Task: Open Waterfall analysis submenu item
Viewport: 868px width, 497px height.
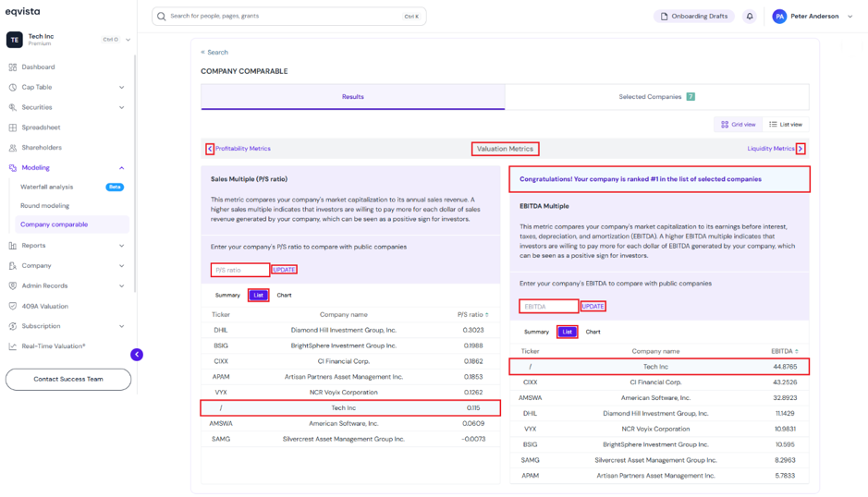Action: (46, 187)
